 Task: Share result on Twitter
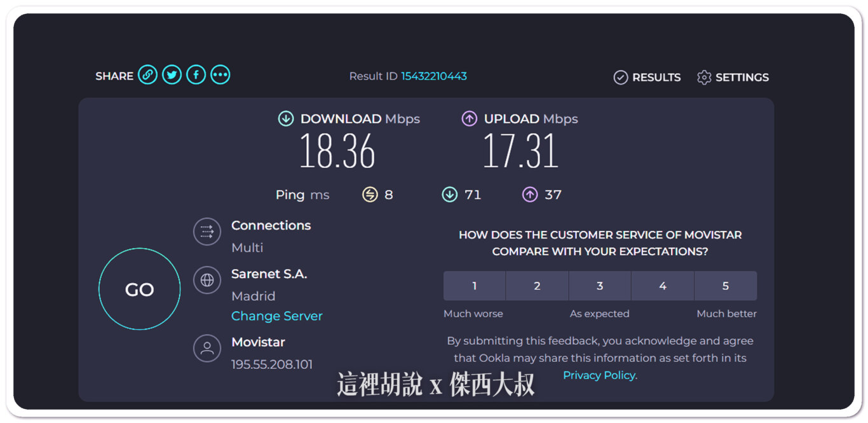tap(172, 75)
